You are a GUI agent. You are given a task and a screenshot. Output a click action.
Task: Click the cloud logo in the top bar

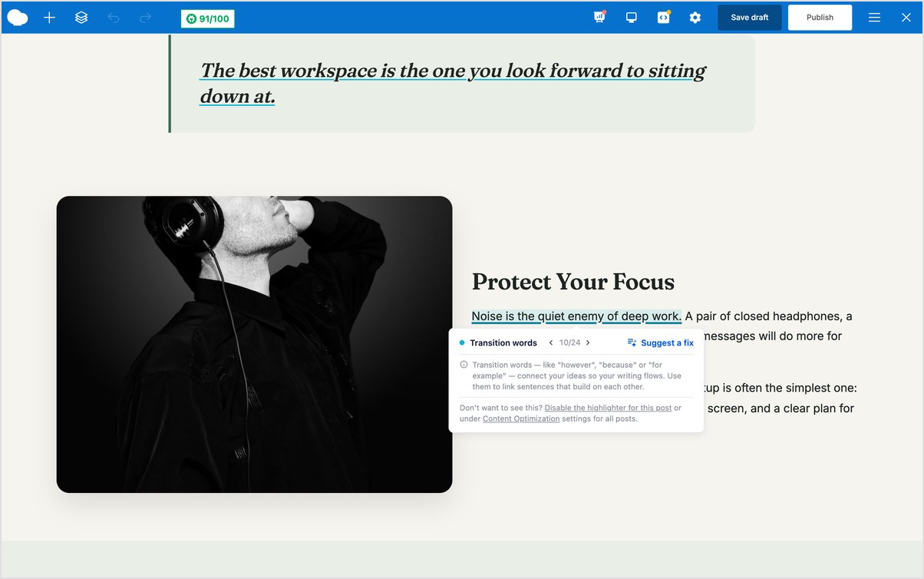coord(18,17)
